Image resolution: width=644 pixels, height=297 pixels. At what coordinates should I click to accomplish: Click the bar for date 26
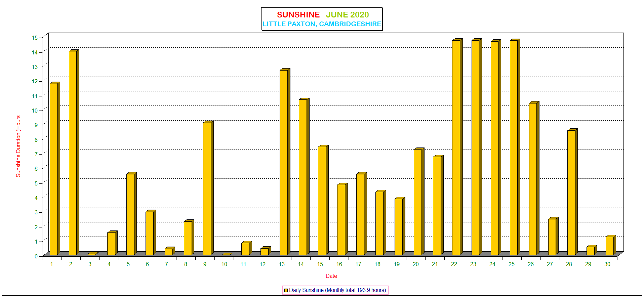tap(534, 178)
